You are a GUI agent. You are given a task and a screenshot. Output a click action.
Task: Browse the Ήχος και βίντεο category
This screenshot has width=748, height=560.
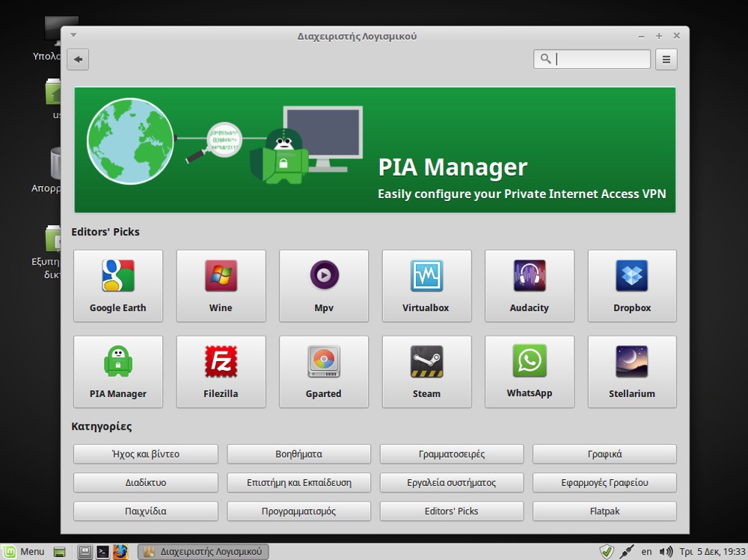click(x=146, y=454)
